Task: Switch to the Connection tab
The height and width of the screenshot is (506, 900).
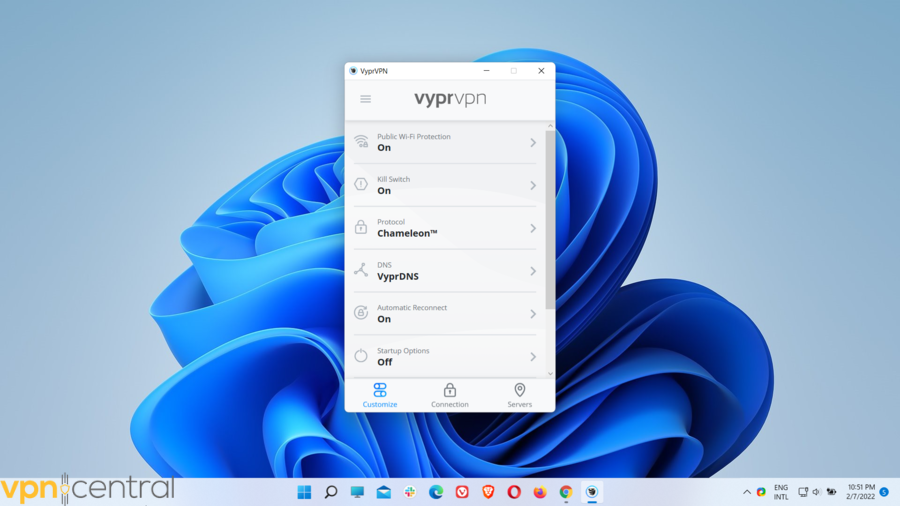Action: coord(450,395)
